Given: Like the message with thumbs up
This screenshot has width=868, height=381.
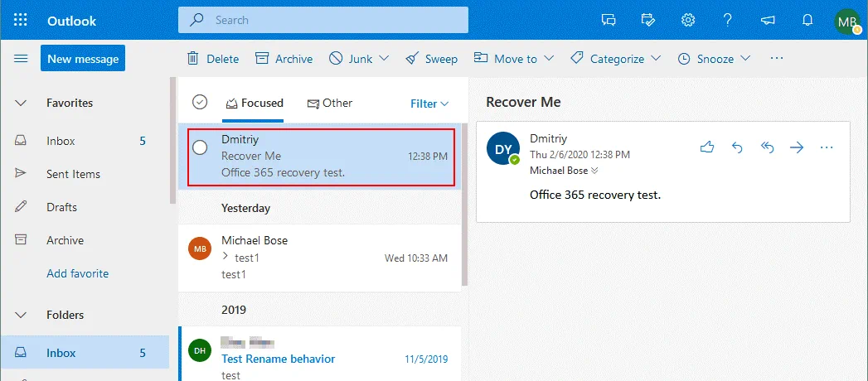Looking at the screenshot, I should [707, 147].
